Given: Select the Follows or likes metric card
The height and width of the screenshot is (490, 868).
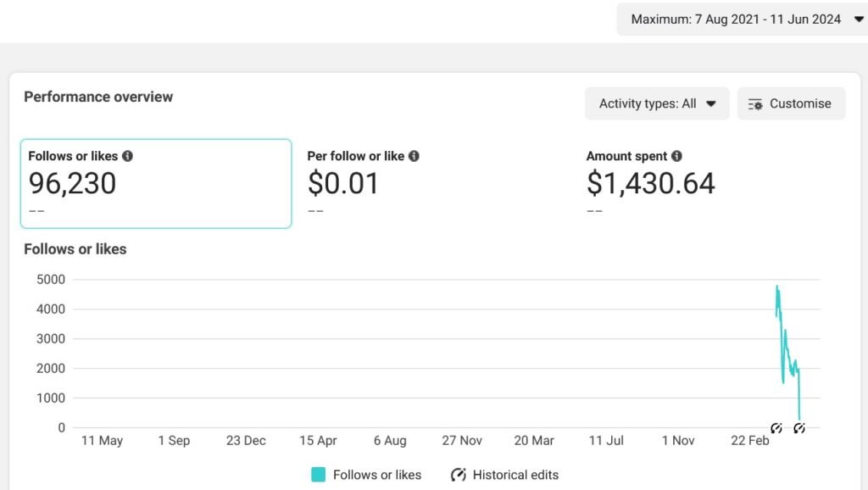Looking at the screenshot, I should 155,184.
